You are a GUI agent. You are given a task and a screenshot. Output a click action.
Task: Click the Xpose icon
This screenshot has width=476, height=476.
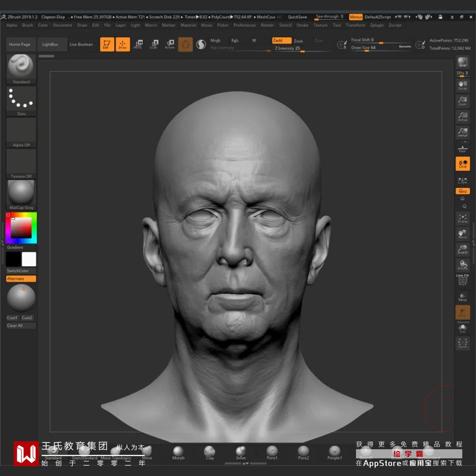pos(463,343)
